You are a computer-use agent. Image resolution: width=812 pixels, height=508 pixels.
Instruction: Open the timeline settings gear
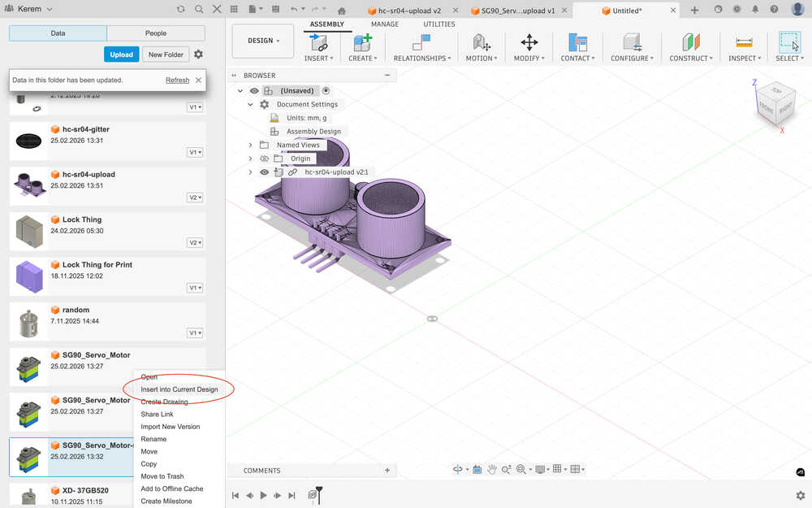tap(801, 495)
